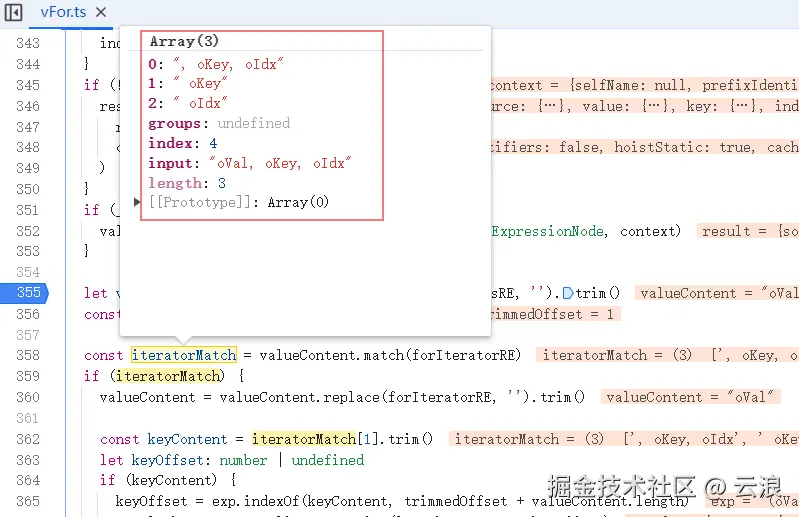
Task: Click the length: 3 property
Action: 187,183
